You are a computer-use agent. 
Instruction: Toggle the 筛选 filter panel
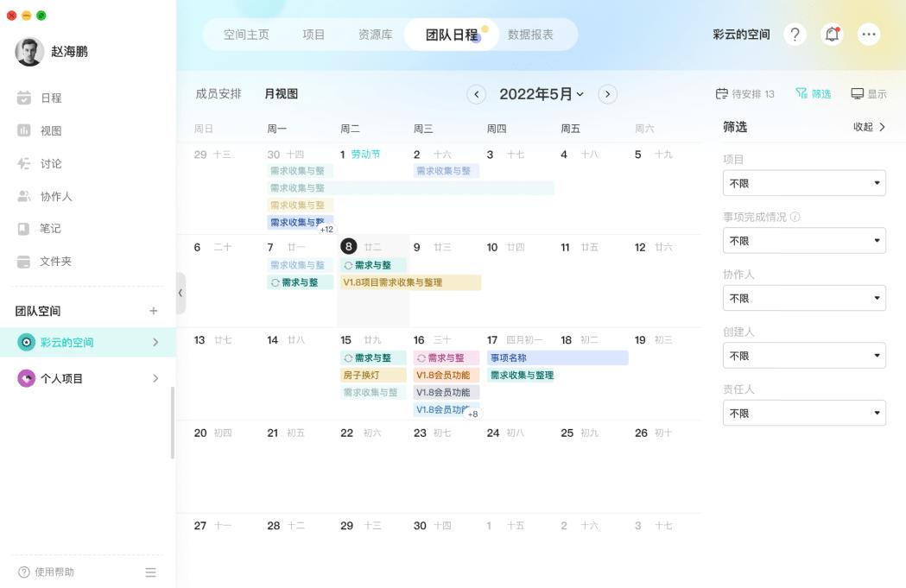pyautogui.click(x=812, y=93)
